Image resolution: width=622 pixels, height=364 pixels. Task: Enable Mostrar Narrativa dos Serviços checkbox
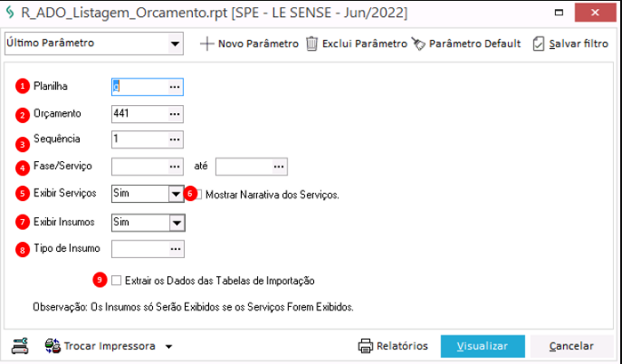point(199,194)
